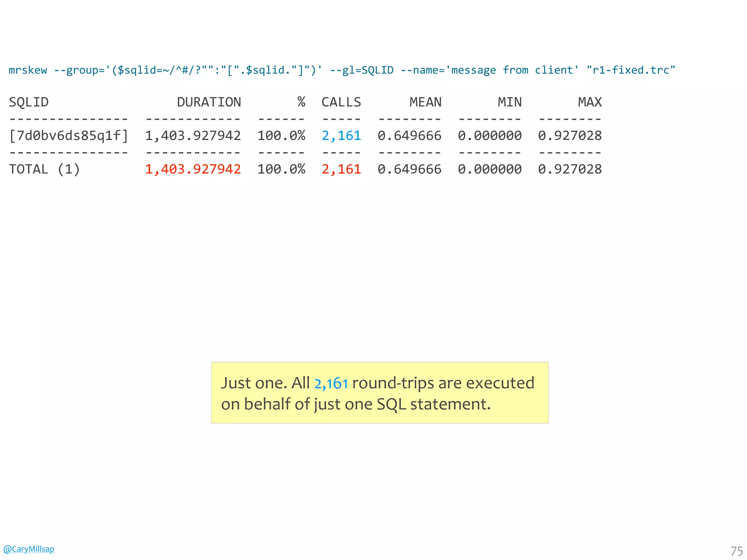This screenshot has width=747, height=560.
Task: Click 0.000000 min in the TOTAL row
Action: (489, 169)
